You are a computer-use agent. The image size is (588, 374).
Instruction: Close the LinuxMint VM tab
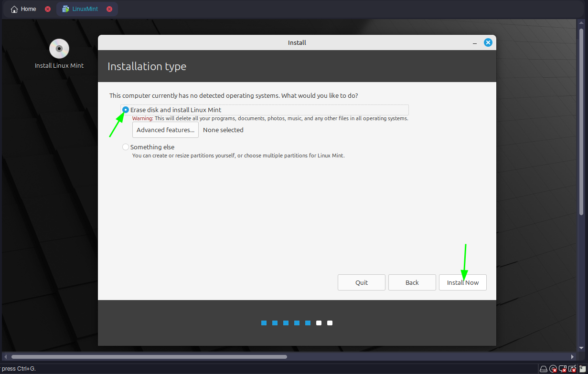109,9
